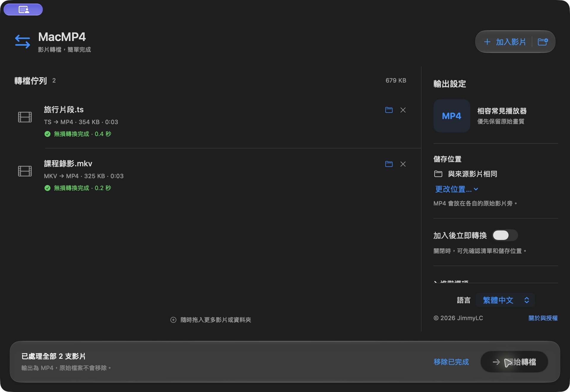The image size is (570, 392).
Task: Click the 已處理全部 2 支影片 status message
Action: coord(53,356)
